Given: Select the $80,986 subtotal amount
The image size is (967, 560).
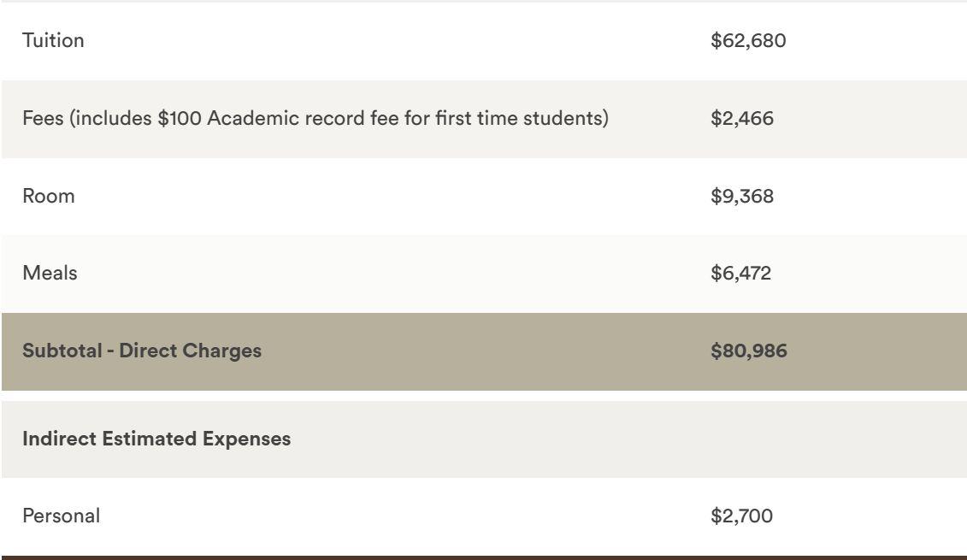Looking at the screenshot, I should tap(749, 351).
